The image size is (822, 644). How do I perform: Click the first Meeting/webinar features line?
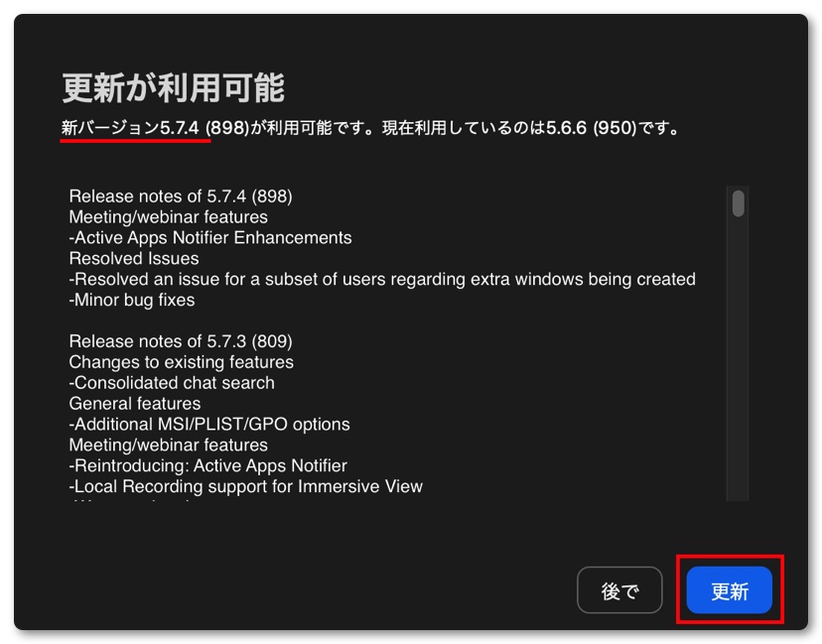tap(169, 217)
